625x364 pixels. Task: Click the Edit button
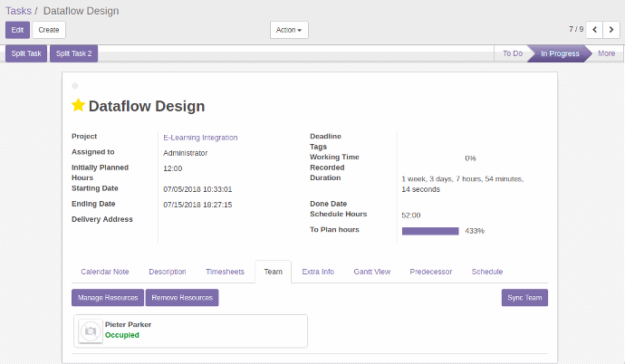[17, 30]
